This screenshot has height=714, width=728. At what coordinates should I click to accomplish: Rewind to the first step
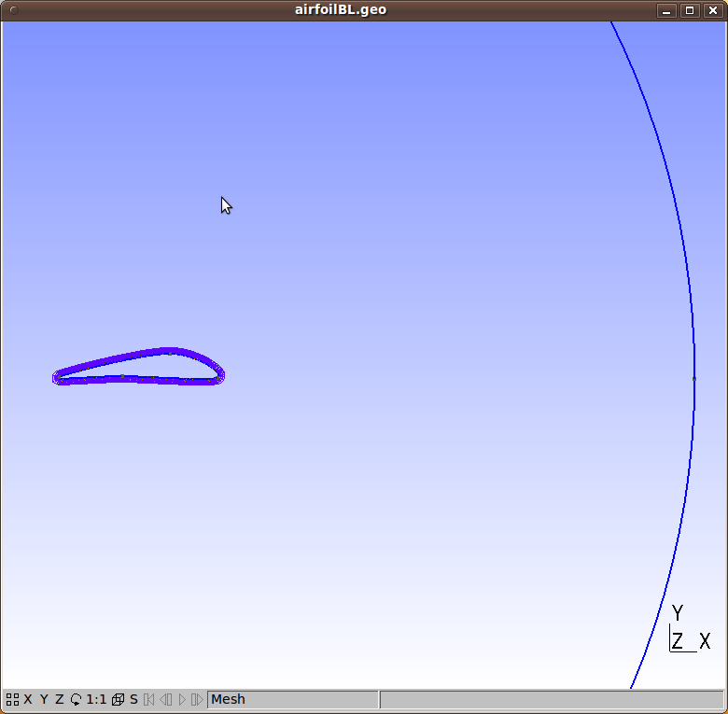[x=149, y=700]
